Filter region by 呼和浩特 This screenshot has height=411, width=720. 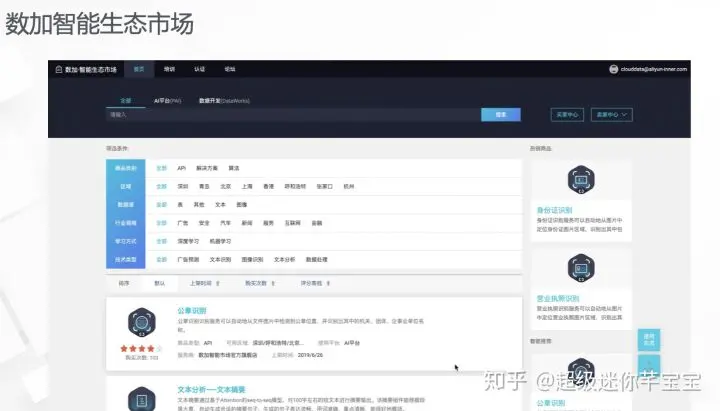[x=295, y=186]
